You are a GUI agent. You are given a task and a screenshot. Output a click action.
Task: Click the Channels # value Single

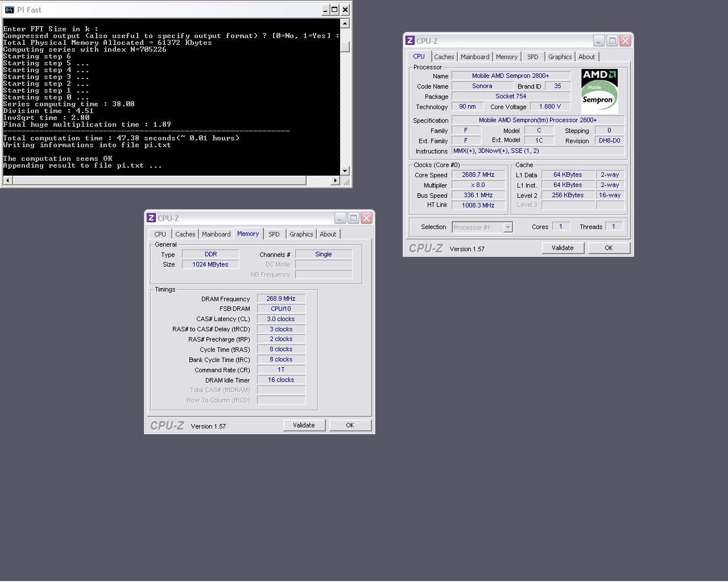(x=324, y=254)
